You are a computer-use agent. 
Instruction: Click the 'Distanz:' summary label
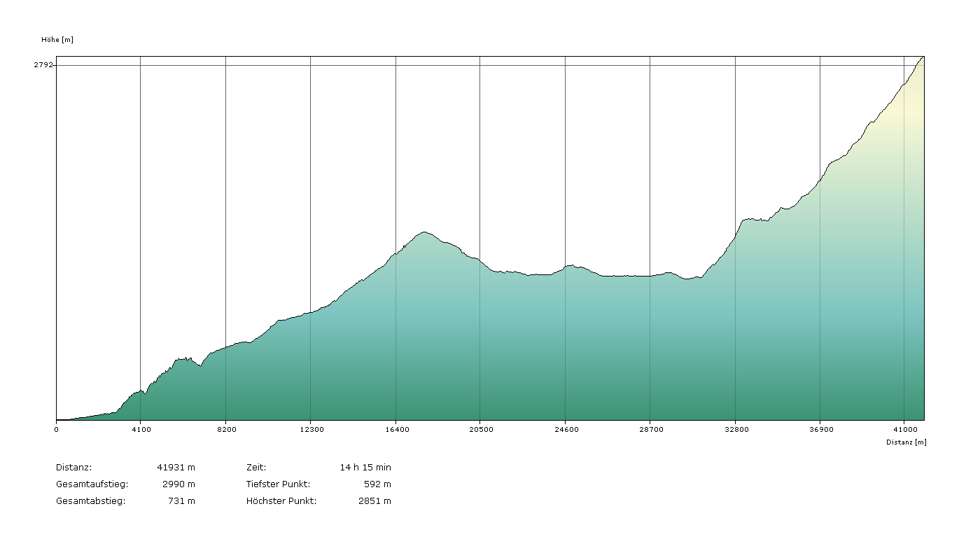pos(73,468)
